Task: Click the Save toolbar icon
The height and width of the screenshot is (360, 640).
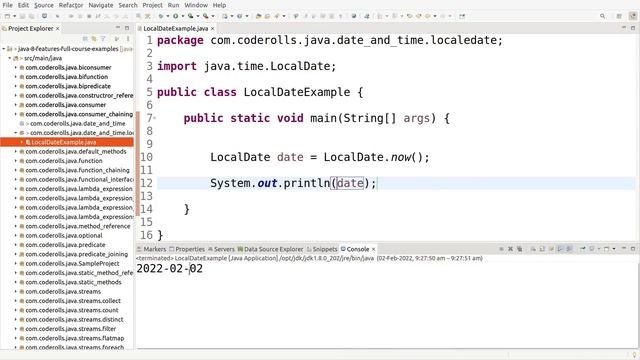Action: click(x=22, y=16)
